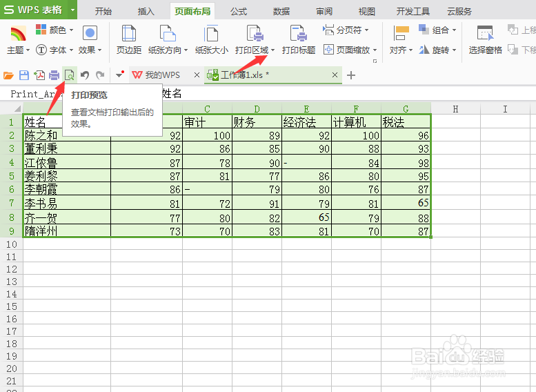Switch to the 开始 ribbon tab
Screen dimensions: 536x392
click(103, 12)
